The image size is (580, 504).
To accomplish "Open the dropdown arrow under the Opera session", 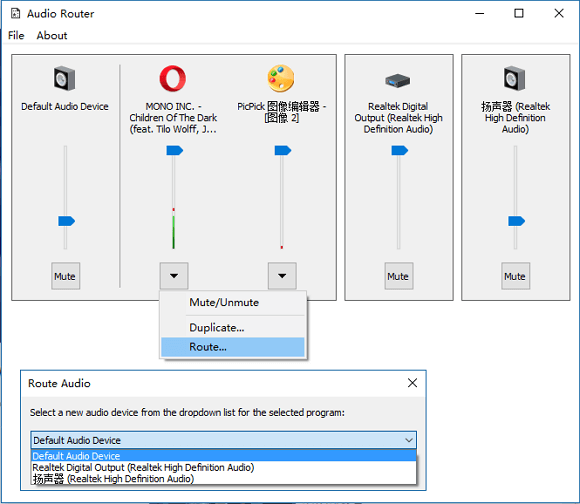I will [174, 276].
